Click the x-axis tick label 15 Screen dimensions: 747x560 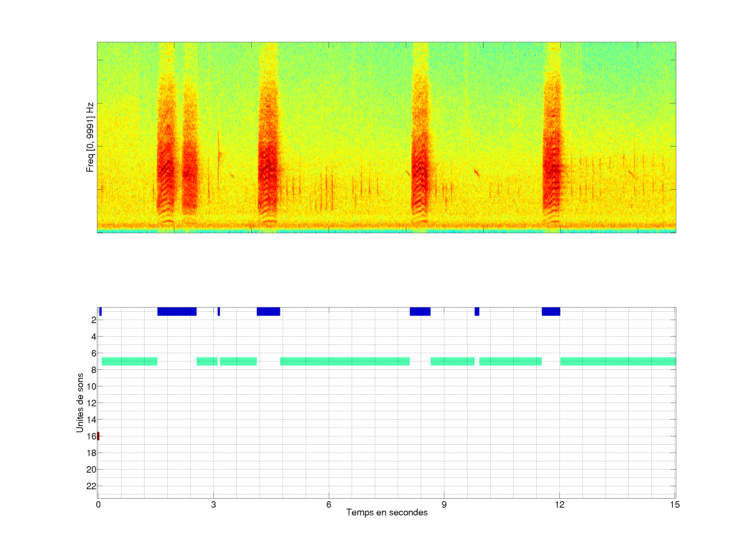point(675,505)
